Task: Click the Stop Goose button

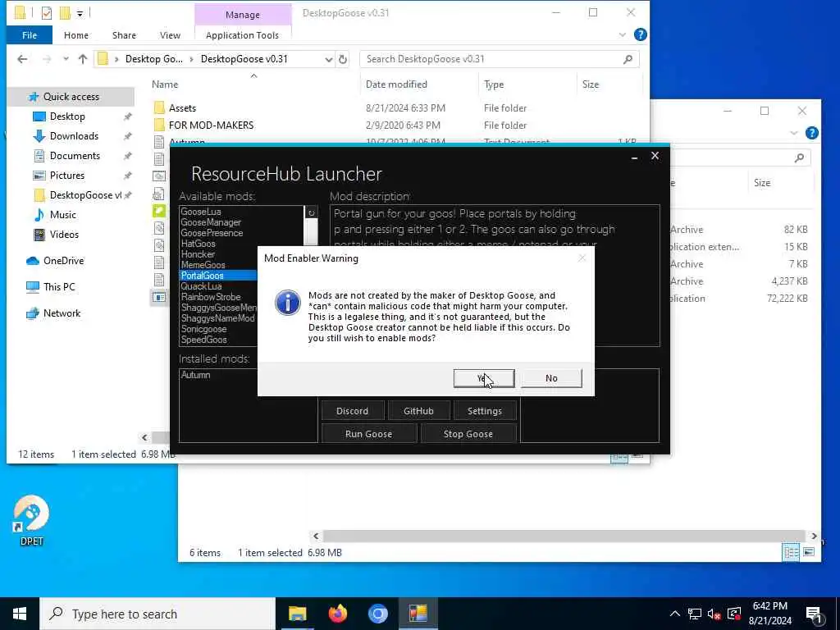Action: pyautogui.click(x=468, y=434)
